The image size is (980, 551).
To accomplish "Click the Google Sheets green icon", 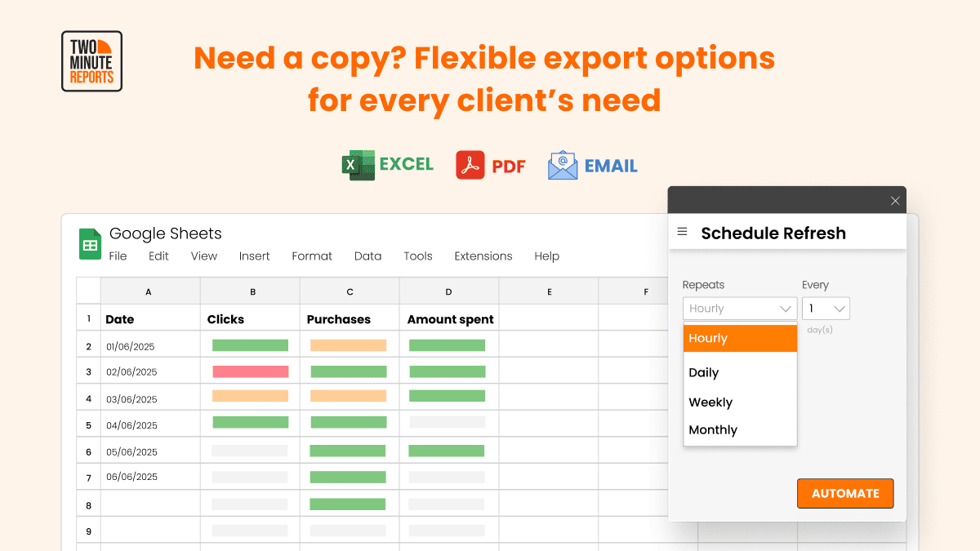I will [x=90, y=244].
